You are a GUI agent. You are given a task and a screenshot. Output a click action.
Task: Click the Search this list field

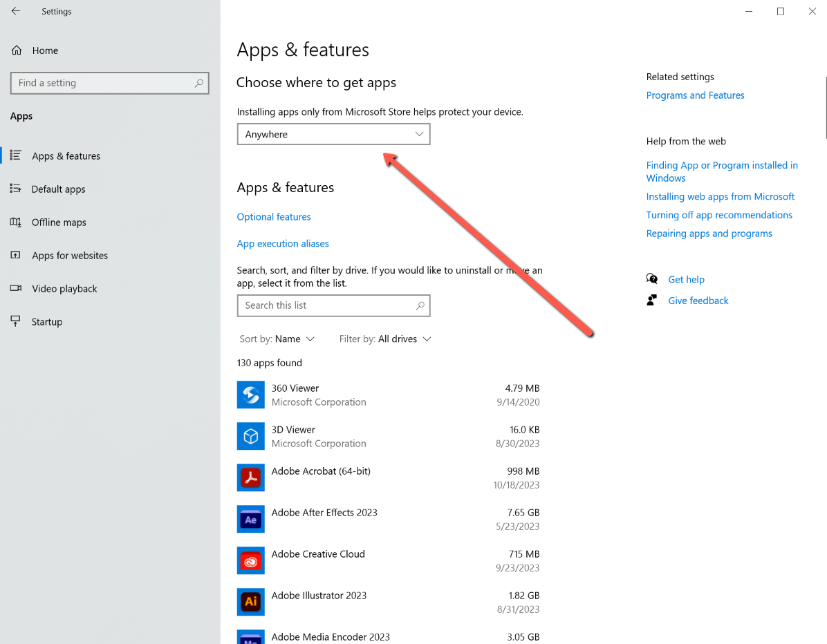point(325,305)
